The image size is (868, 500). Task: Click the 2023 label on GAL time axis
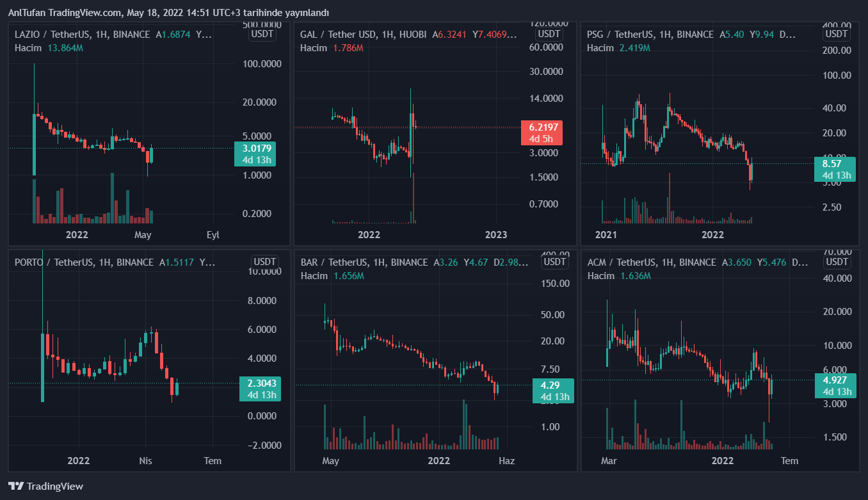coord(496,235)
